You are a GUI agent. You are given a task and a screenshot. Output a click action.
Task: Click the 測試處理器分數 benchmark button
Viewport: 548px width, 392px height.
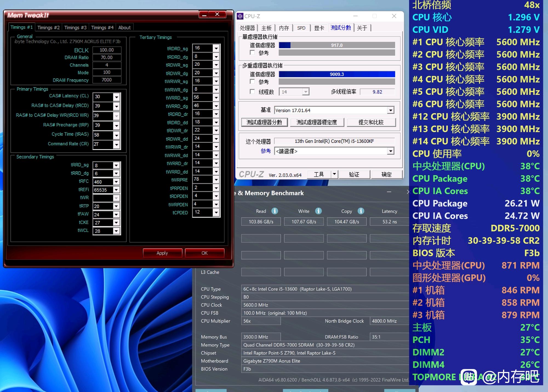pos(264,122)
